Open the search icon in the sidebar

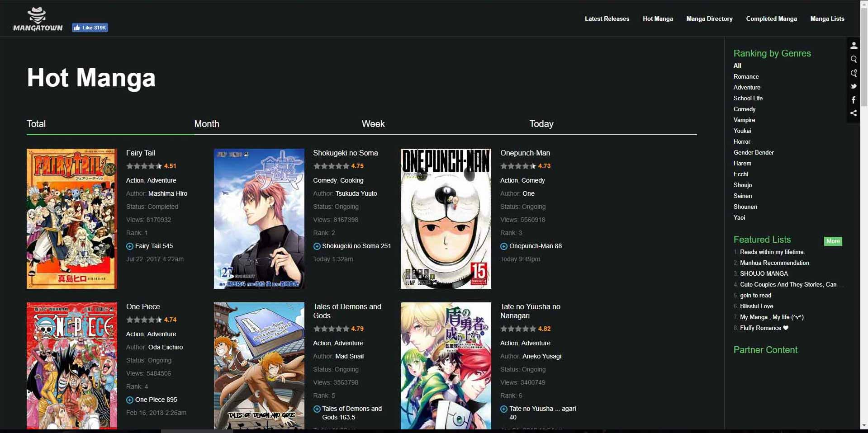tap(854, 59)
